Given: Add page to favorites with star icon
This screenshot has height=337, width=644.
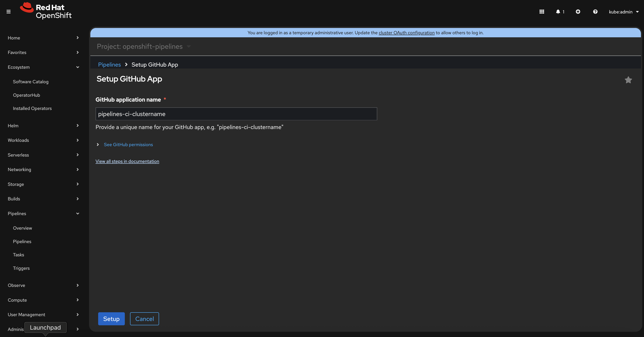Looking at the screenshot, I should pos(628,80).
